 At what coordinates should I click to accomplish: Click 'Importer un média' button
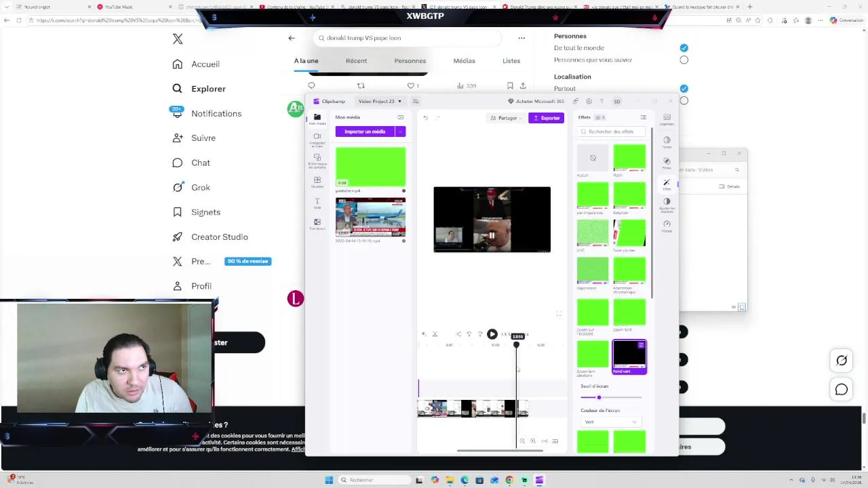pyautogui.click(x=365, y=131)
